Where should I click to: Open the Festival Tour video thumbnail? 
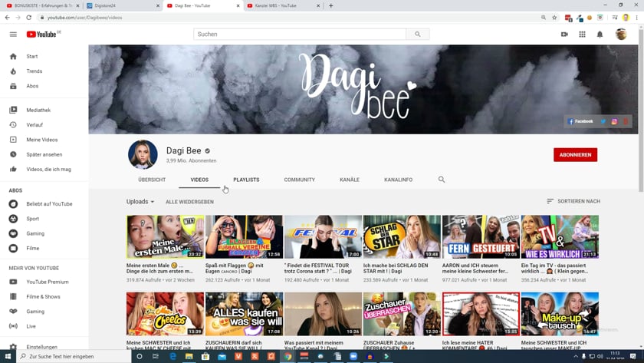pyautogui.click(x=323, y=237)
